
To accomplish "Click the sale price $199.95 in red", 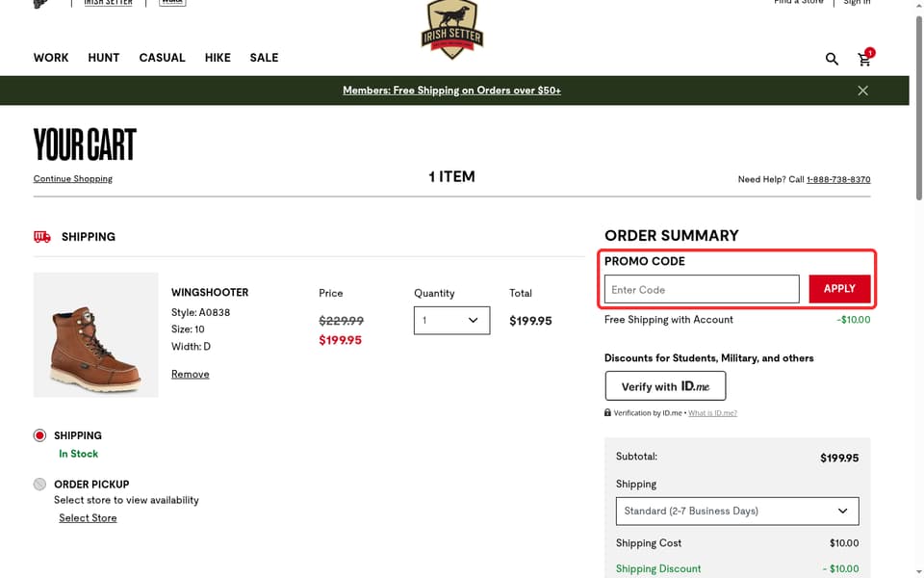I will click(340, 340).
